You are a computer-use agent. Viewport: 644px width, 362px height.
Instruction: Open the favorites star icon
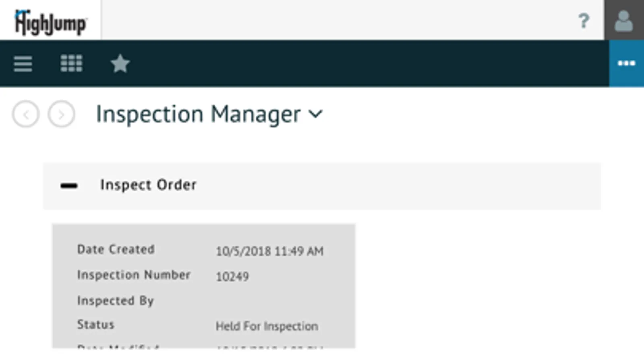120,64
